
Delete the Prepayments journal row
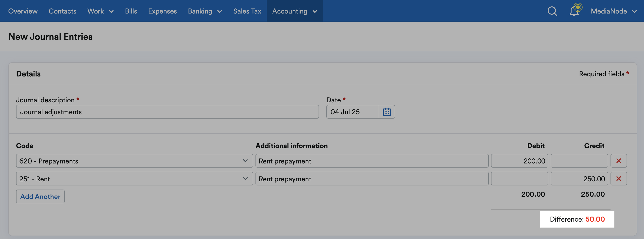[619, 161]
